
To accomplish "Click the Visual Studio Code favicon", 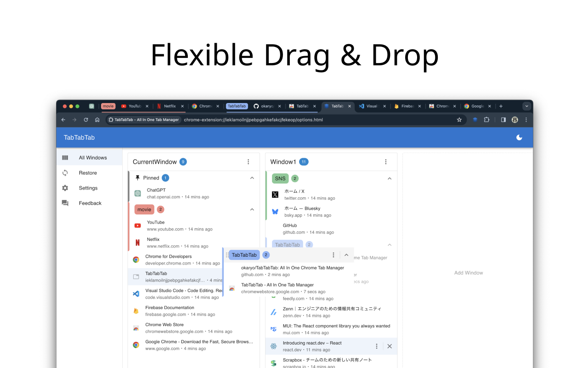I will 136,293.
